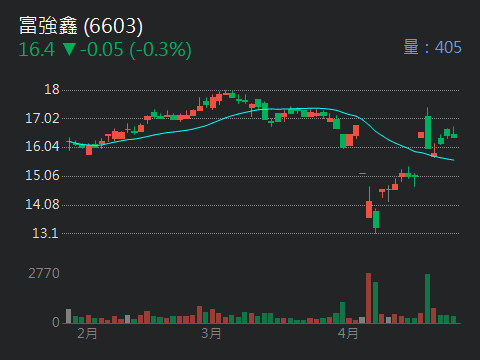Viewport: 480px width, 360px height.
Task: Click the volume label 量：405
Action: click(432, 47)
